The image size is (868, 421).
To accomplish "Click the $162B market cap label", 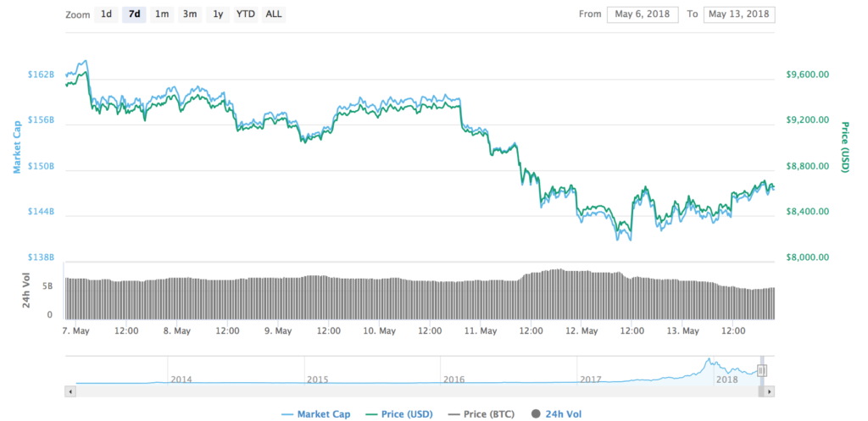I will pyautogui.click(x=42, y=75).
